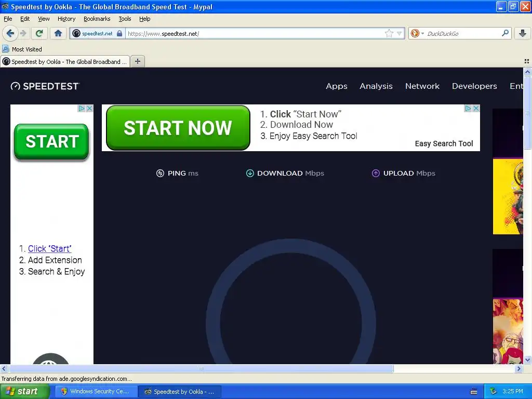Bookmark this page with the star icon
The width and height of the screenshot is (532, 399).
click(389, 33)
